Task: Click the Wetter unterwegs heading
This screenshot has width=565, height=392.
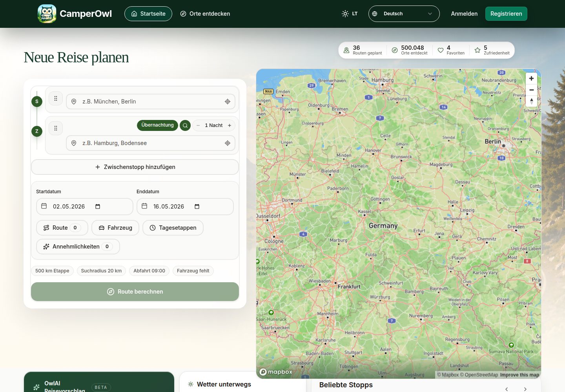Action: 224,384
